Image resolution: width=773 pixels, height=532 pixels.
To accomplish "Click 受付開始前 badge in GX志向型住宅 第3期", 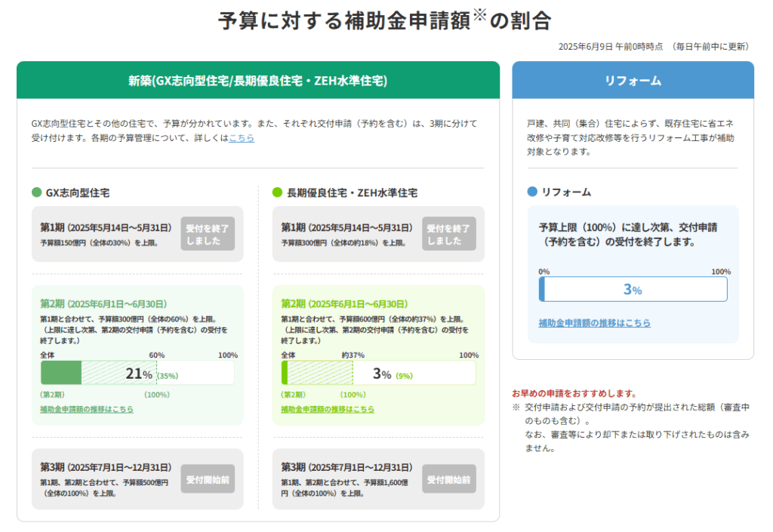I will [x=208, y=479].
